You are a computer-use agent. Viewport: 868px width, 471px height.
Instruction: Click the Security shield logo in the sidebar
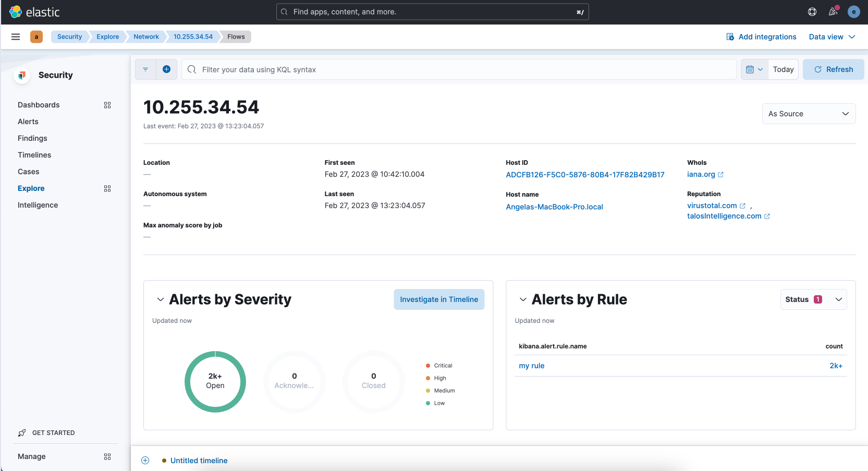pyautogui.click(x=22, y=75)
